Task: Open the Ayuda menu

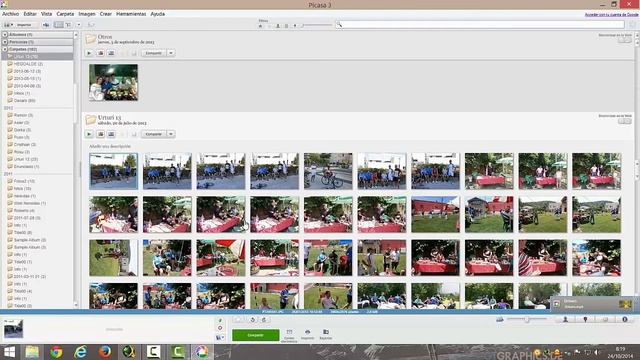Action: pos(158,14)
